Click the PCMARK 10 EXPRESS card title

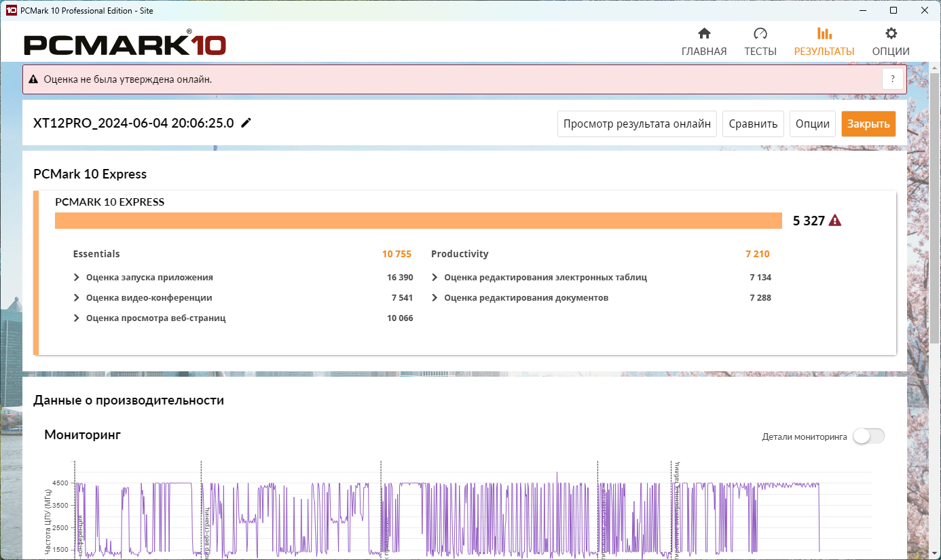pos(109,202)
